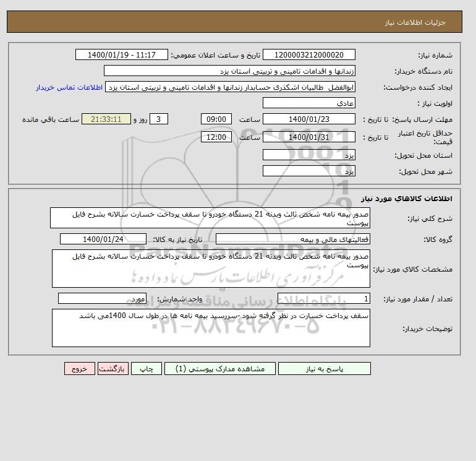Click the buyer organization name field
This screenshot has height=461, width=476.
pyautogui.click(x=229, y=71)
